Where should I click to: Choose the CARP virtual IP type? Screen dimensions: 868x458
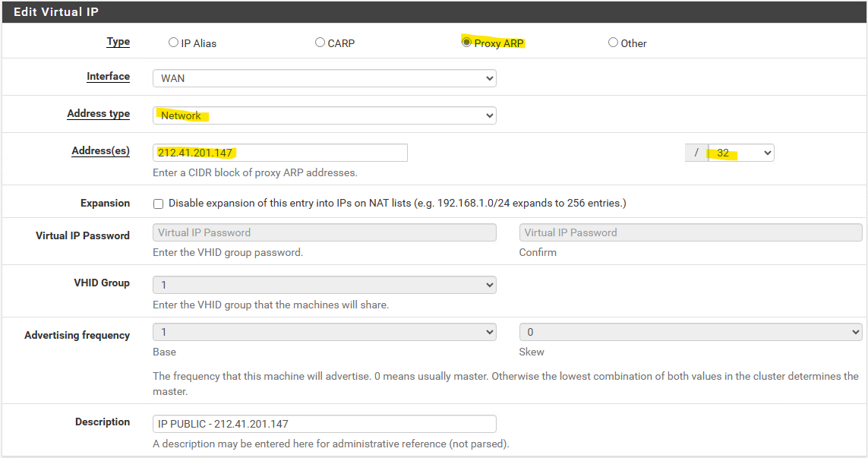tap(320, 43)
